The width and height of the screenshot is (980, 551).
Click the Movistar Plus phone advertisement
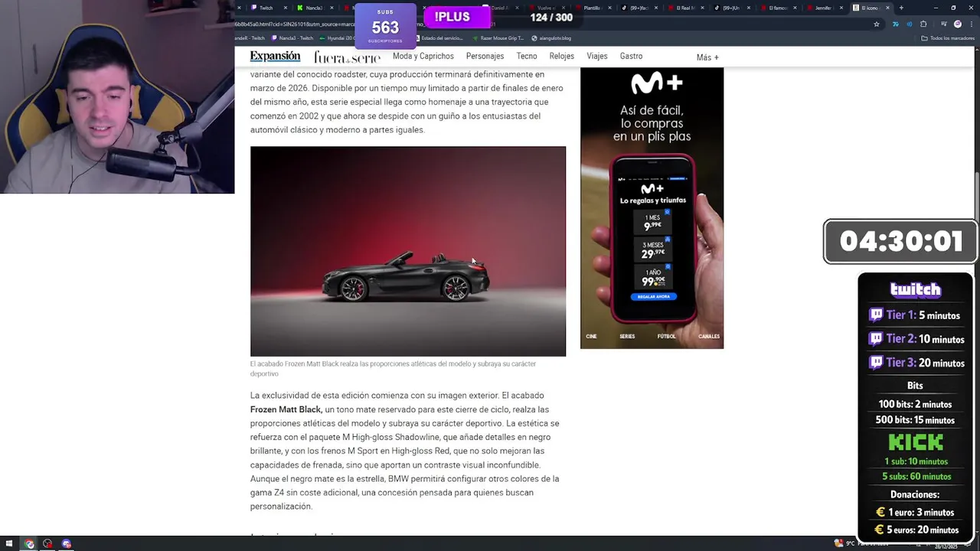(x=652, y=208)
